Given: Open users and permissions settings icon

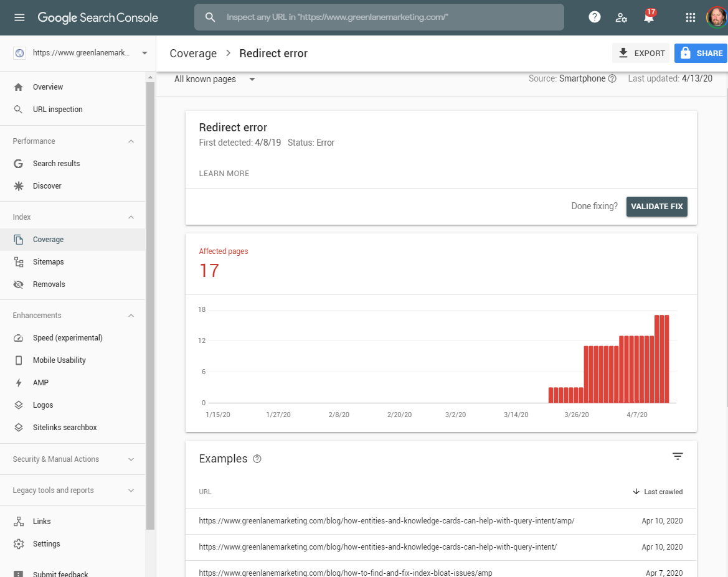Looking at the screenshot, I should coord(622,17).
